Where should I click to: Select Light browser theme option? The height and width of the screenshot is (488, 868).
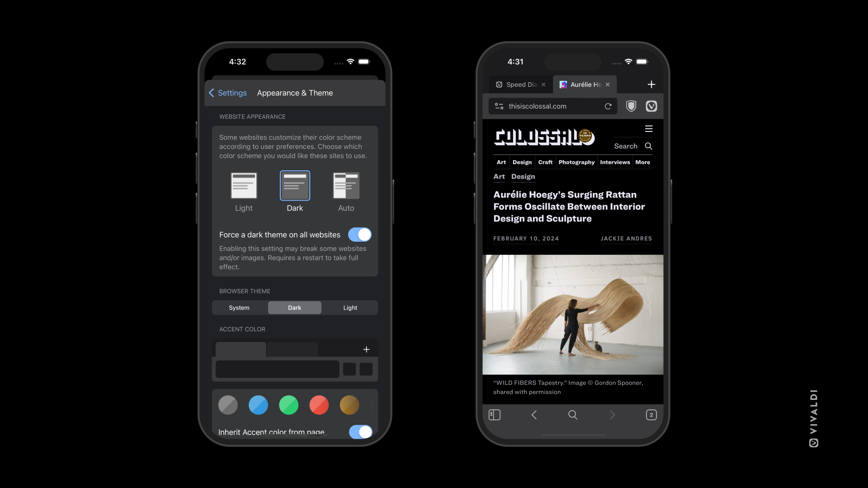click(x=350, y=307)
